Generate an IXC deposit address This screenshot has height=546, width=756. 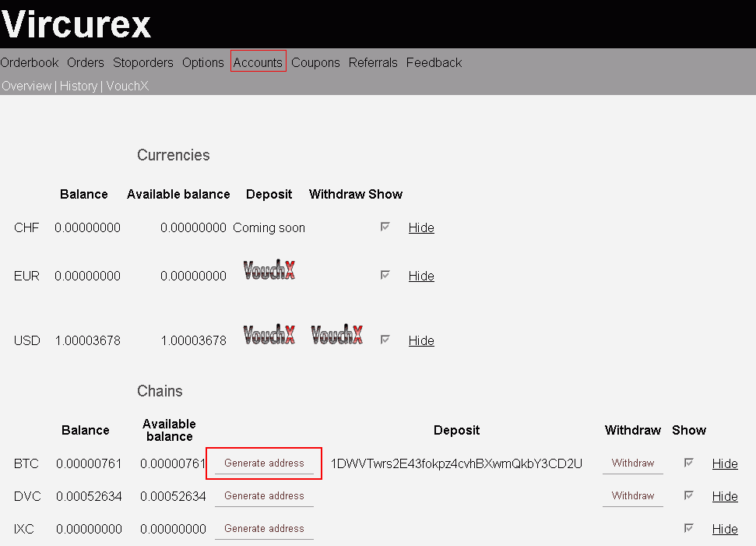[x=264, y=529]
